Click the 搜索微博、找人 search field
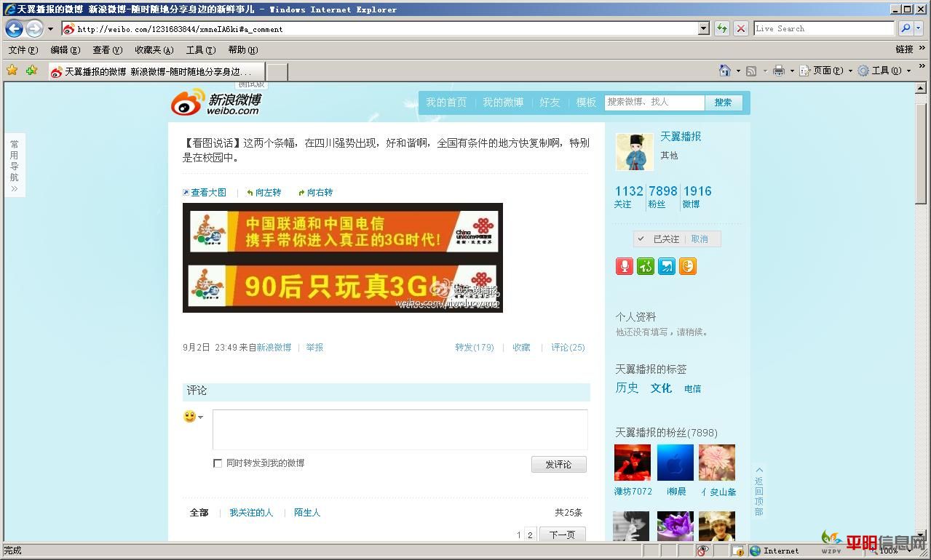 point(654,103)
